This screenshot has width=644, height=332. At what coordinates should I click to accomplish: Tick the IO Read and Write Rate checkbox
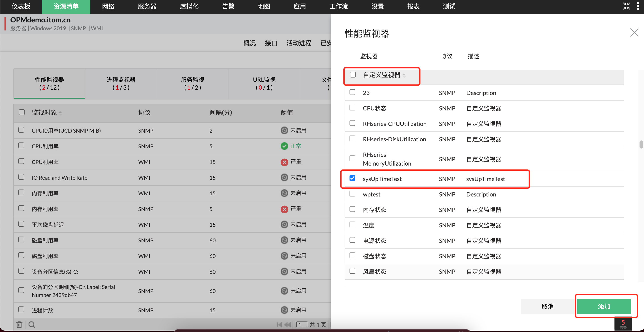tap(21, 177)
